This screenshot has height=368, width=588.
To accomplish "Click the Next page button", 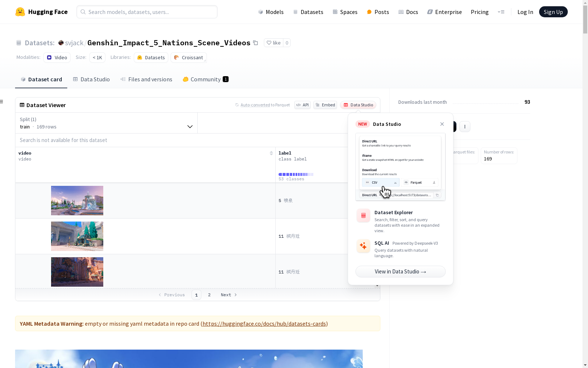I will click(229, 295).
